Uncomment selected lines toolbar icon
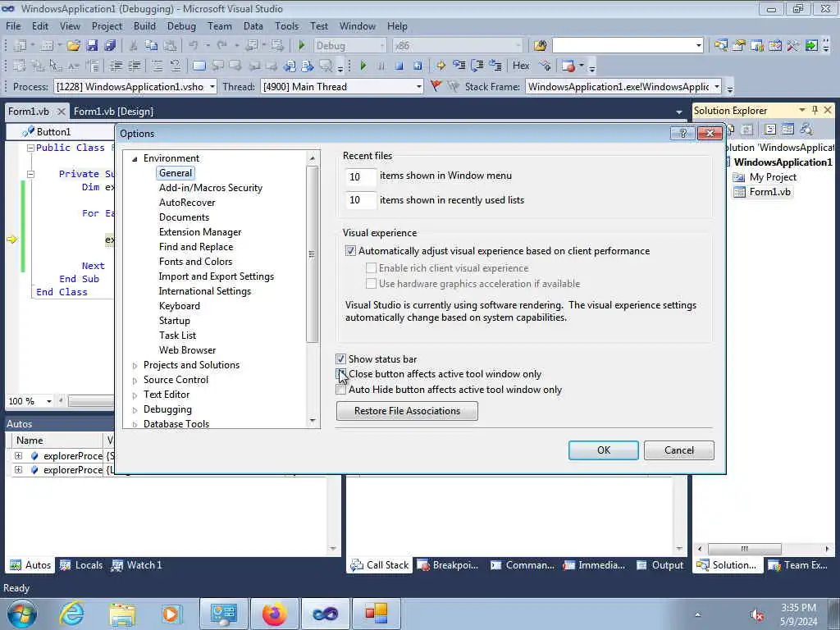 coord(176,66)
